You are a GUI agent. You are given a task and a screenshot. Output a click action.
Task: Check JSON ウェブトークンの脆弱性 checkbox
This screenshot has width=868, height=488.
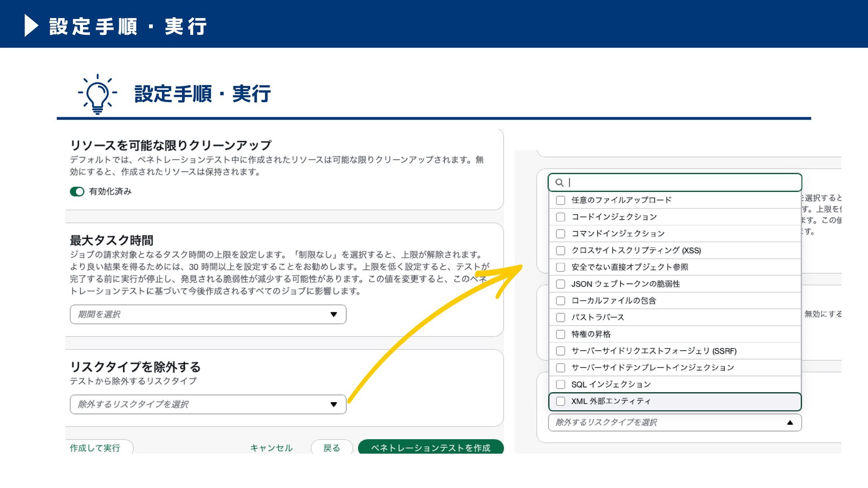561,284
